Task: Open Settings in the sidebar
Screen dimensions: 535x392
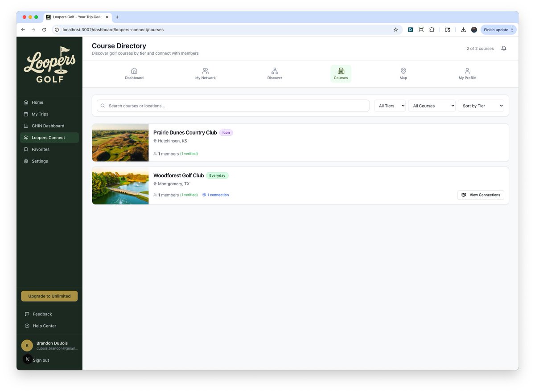Action: 49,161
